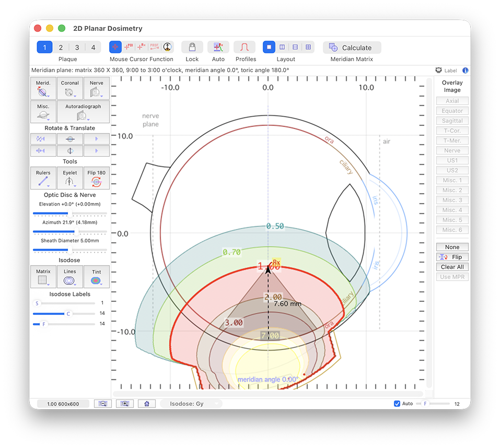Select the four-pane grid layout
The height and width of the screenshot is (448, 500).
click(x=308, y=47)
